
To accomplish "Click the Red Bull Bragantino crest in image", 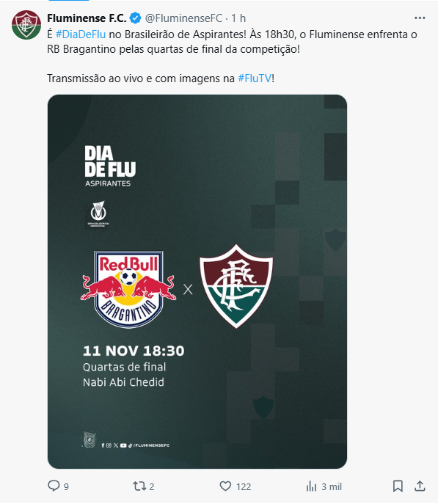I will pyautogui.click(x=128, y=289).
